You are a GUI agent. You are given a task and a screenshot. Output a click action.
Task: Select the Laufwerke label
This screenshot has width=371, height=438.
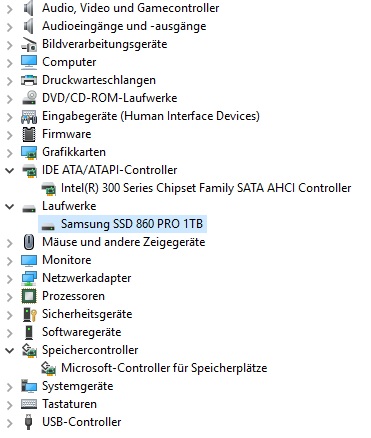(69, 206)
